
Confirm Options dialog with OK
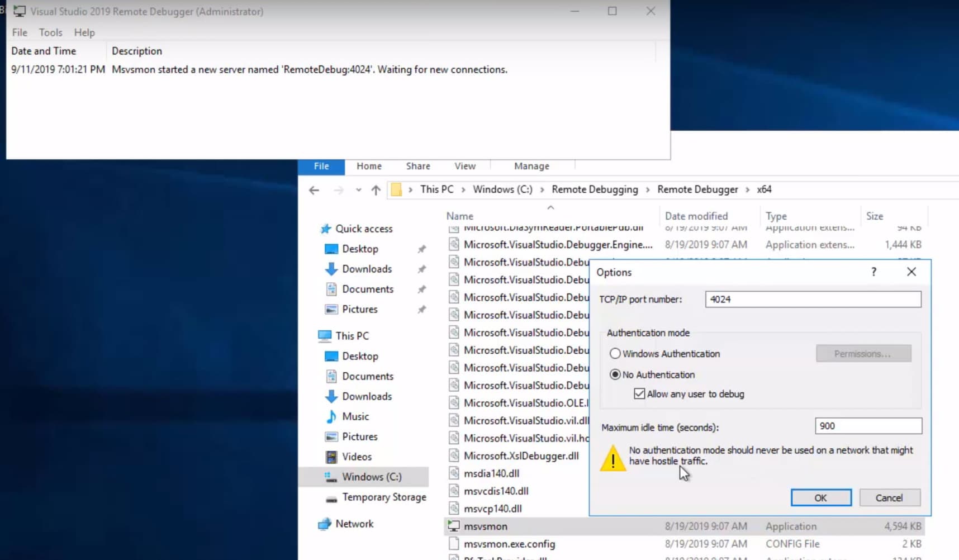click(820, 498)
